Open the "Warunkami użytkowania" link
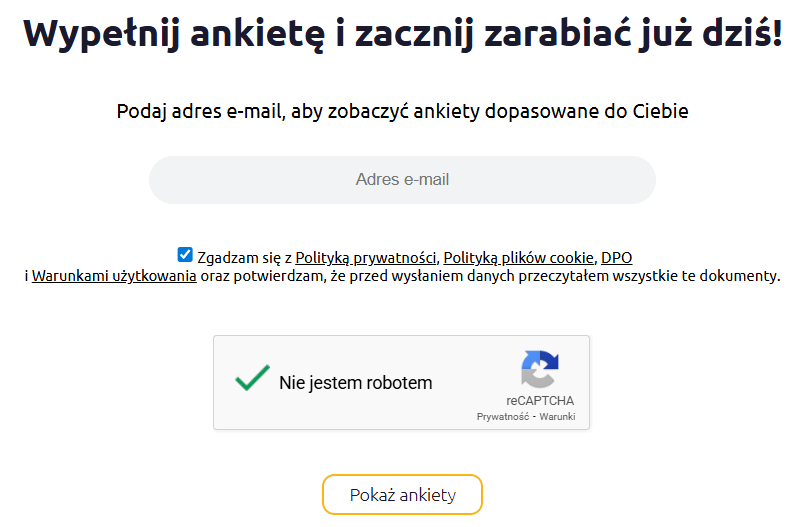801x527 pixels. 114,276
